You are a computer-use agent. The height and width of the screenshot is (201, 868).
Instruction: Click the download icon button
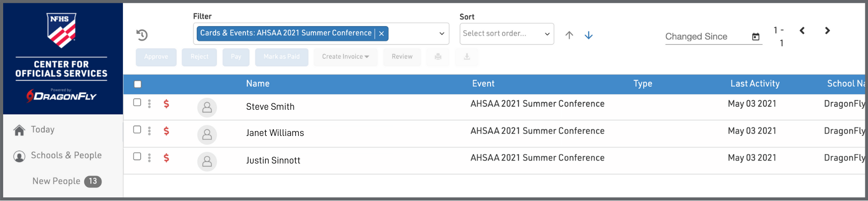point(467,57)
